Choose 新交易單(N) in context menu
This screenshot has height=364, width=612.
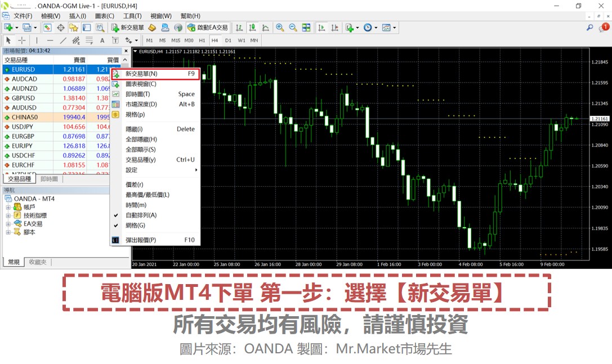[156, 74]
